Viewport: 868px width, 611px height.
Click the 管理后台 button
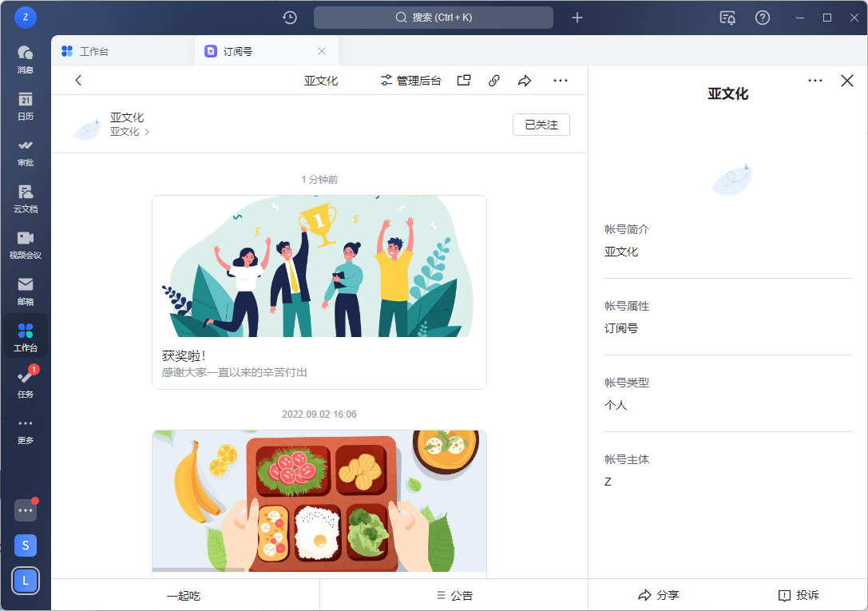(410, 81)
